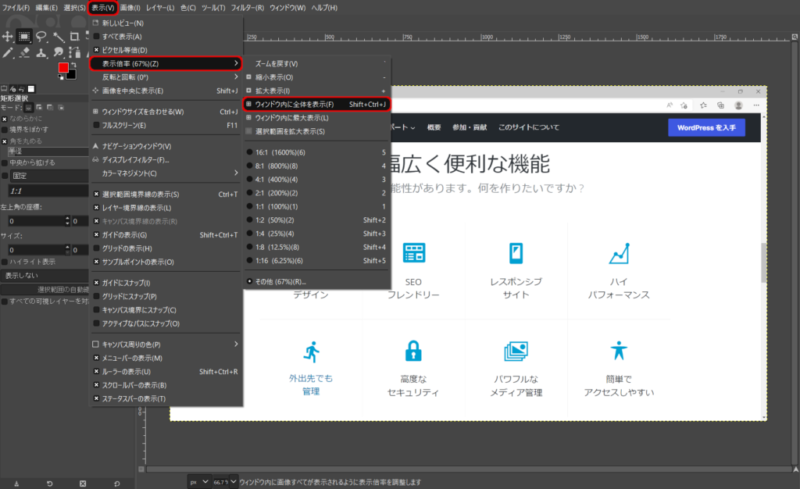Screen dimensions: 800x489
Task: Click このサイトについて link in canvas image
Action: pos(529,128)
